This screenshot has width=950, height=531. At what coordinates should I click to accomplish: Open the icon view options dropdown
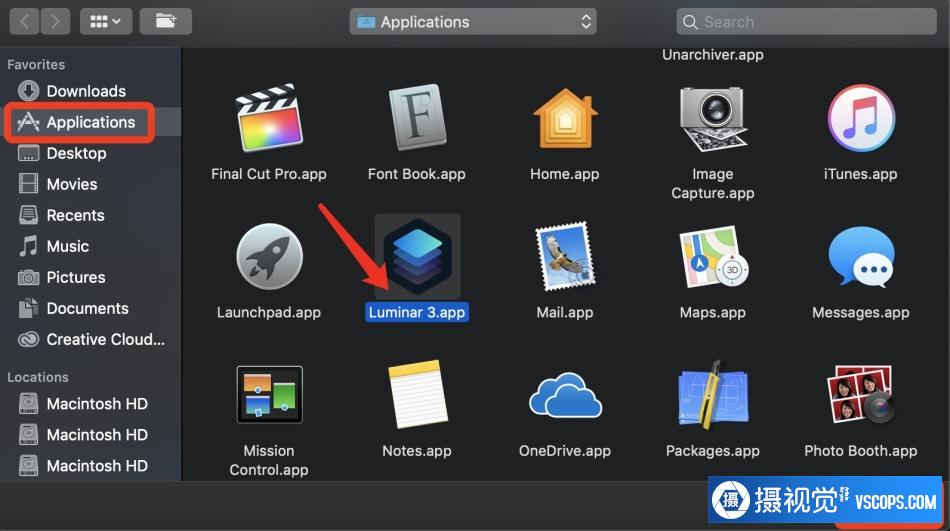coord(106,22)
